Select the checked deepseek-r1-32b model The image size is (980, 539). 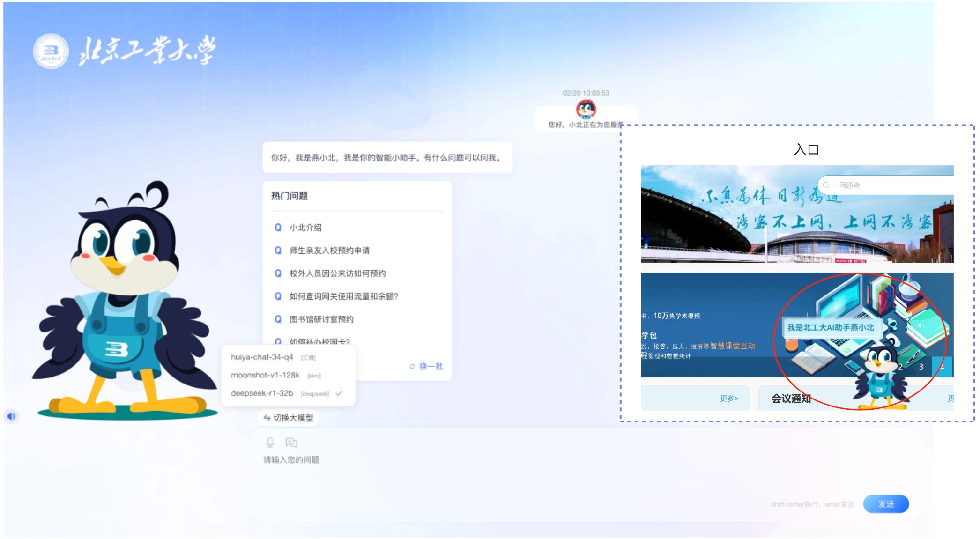coord(262,393)
